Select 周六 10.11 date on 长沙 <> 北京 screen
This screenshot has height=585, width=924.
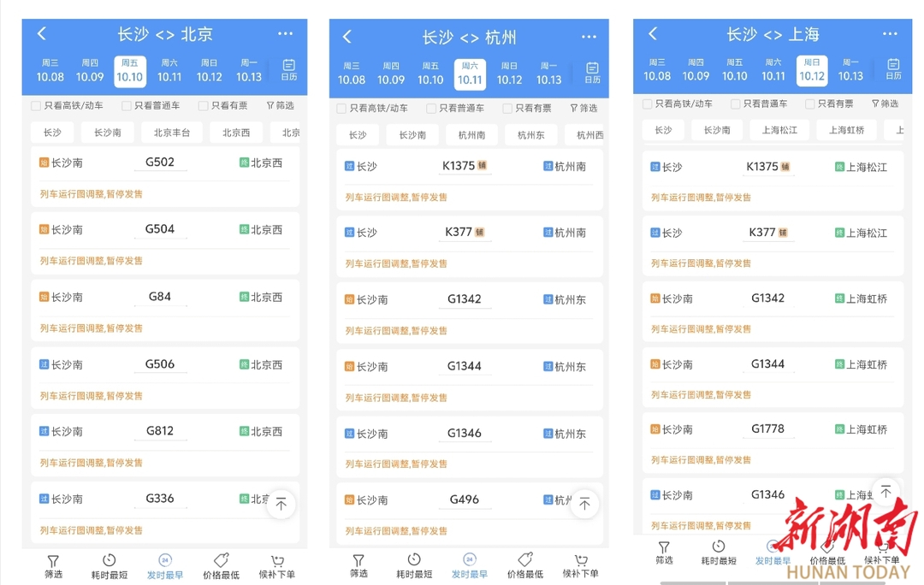click(169, 71)
